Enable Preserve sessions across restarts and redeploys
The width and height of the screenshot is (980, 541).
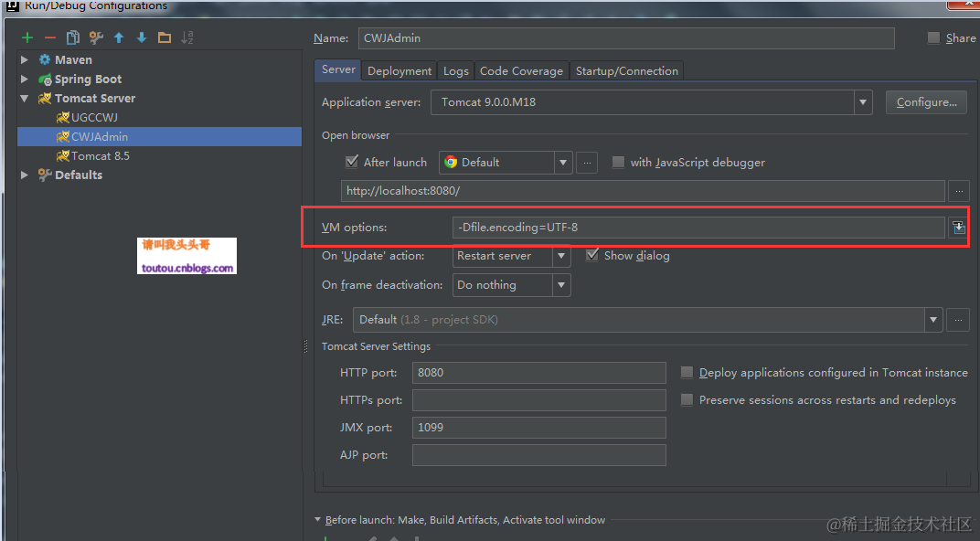click(x=687, y=400)
